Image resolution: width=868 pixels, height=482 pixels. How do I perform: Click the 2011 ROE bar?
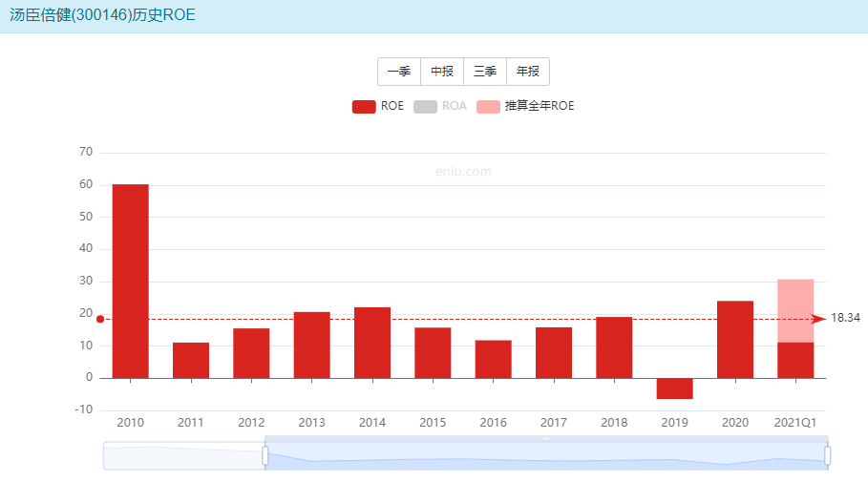click(191, 360)
